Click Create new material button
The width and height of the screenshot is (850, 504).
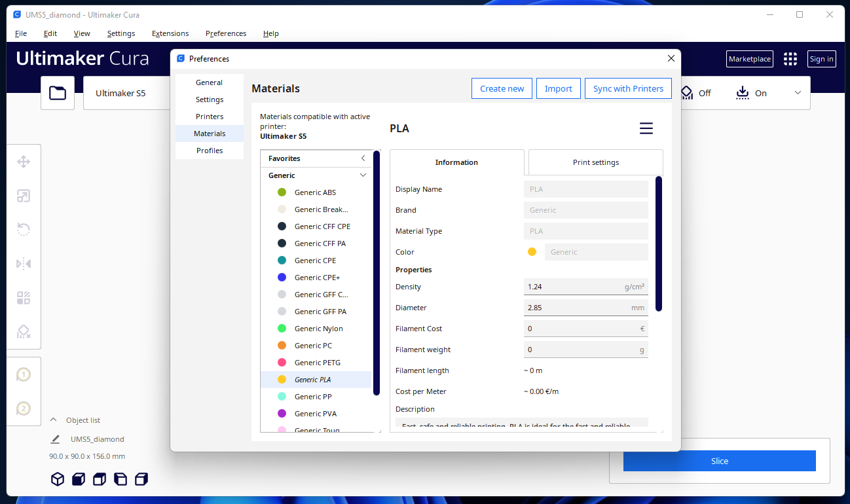[x=502, y=88]
